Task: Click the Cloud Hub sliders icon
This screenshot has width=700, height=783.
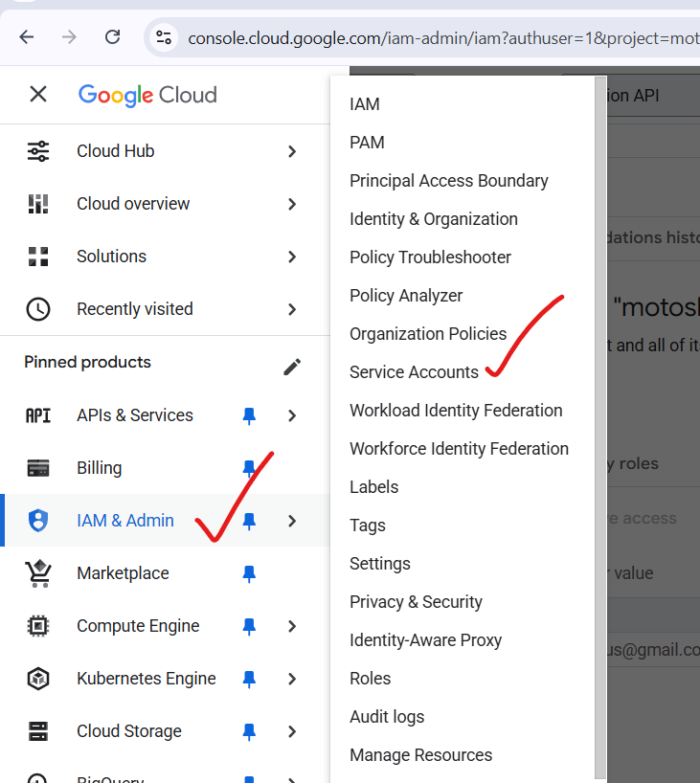Action: click(x=38, y=151)
